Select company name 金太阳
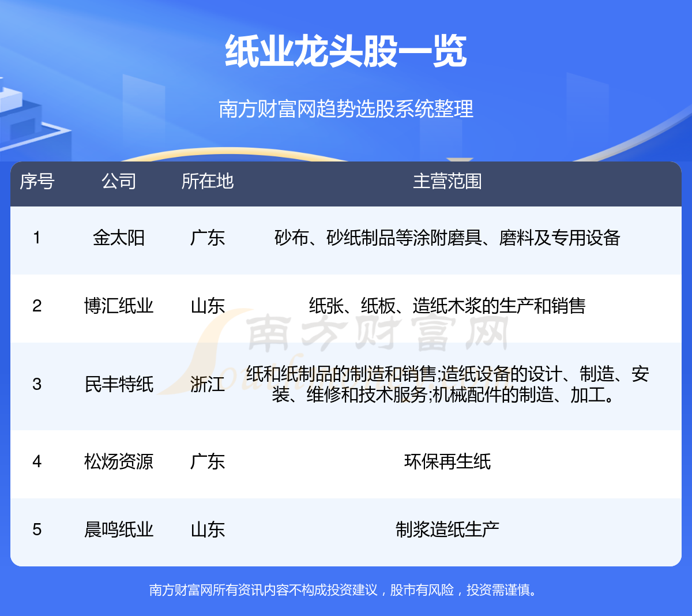Image resolution: width=692 pixels, height=616 pixels. point(119,238)
